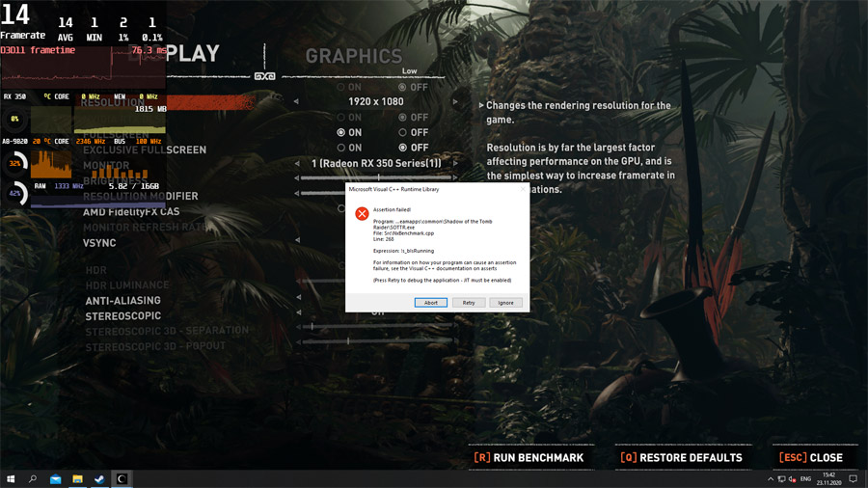Open the notification center icon
Screen dimensions: 868x488
(x=854, y=479)
